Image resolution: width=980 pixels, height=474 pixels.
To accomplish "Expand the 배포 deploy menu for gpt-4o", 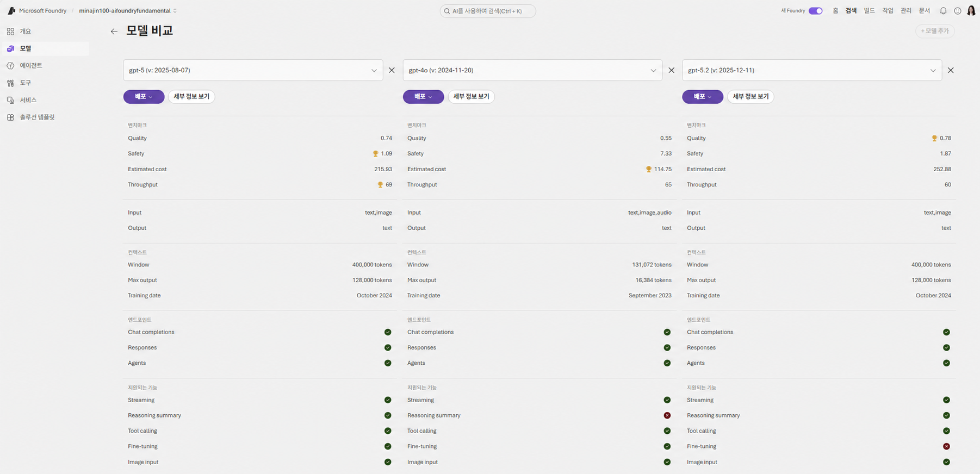I will point(423,97).
